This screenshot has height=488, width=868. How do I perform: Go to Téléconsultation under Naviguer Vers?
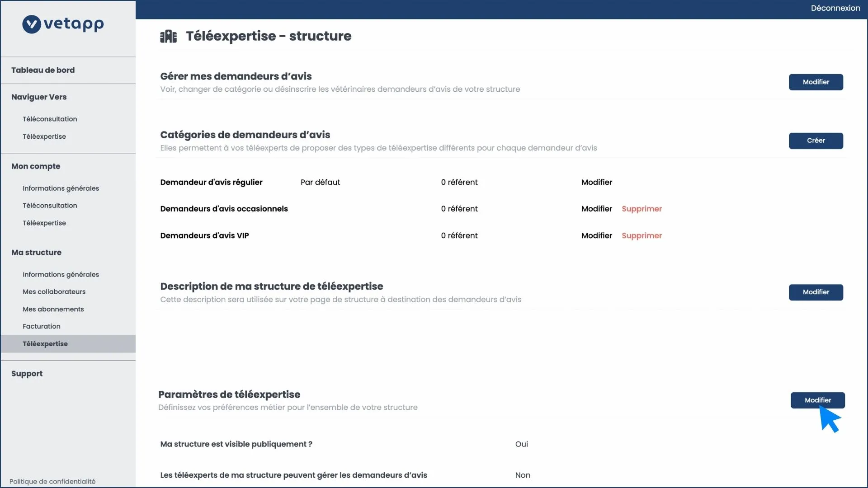50,119
